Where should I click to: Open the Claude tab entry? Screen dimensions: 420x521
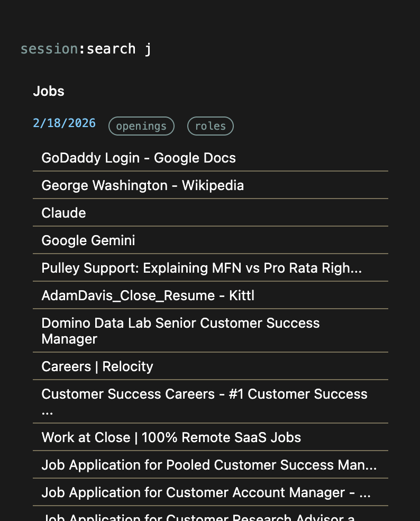click(63, 213)
